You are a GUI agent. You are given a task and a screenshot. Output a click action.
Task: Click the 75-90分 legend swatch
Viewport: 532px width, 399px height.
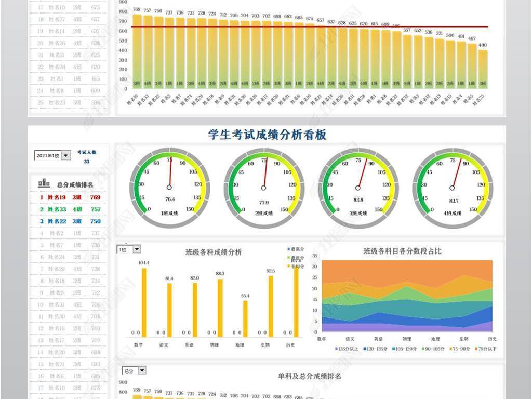[x=451, y=349]
